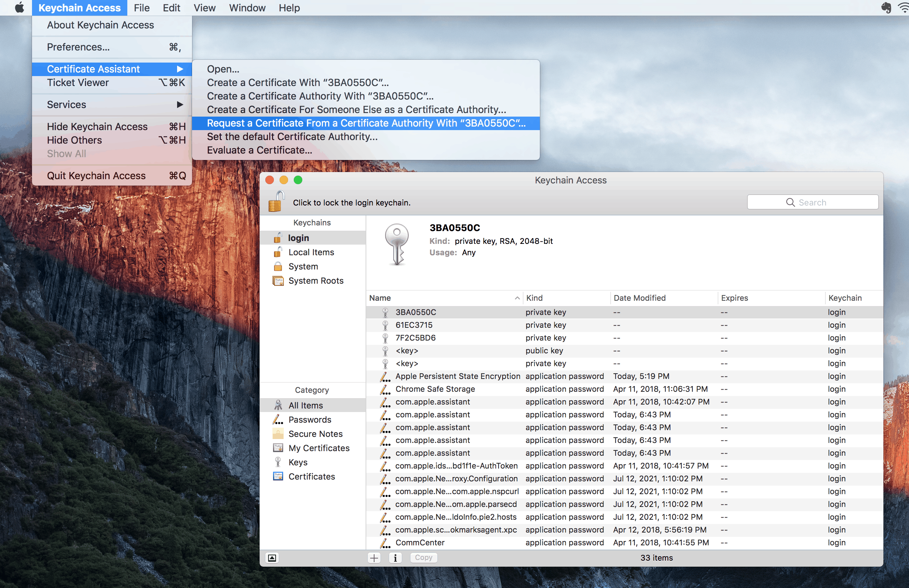Click key icon of 7F2C5BD6 row
The height and width of the screenshot is (588, 909).
(x=385, y=338)
